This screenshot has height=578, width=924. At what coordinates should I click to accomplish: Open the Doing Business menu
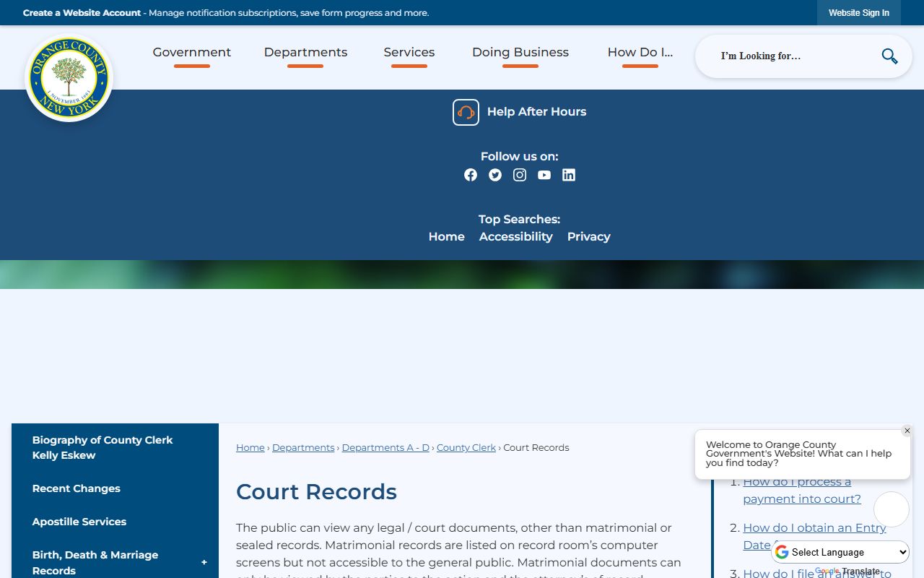[520, 53]
